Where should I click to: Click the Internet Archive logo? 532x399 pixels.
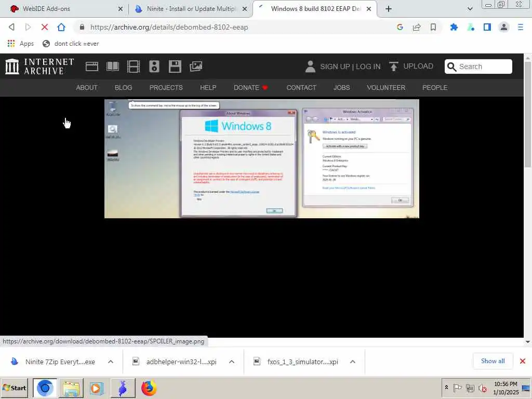39,66
